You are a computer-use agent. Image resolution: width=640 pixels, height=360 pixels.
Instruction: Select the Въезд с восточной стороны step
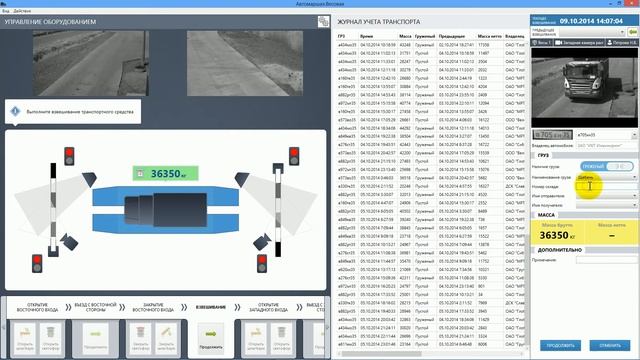(96, 307)
